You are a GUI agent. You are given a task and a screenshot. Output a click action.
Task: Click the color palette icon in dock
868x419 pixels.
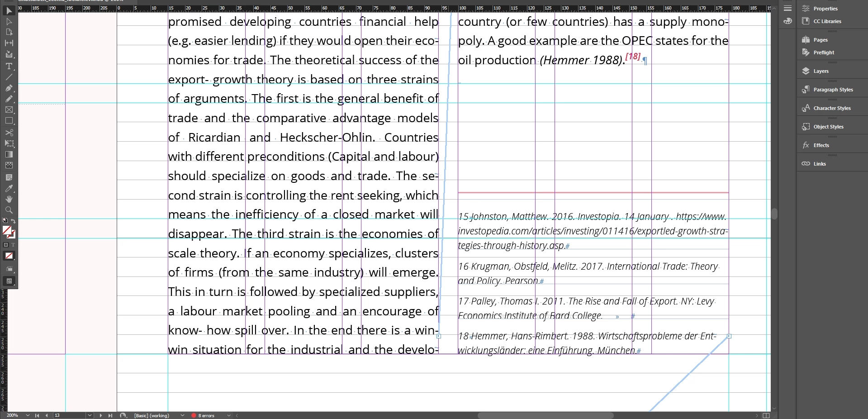tap(787, 21)
